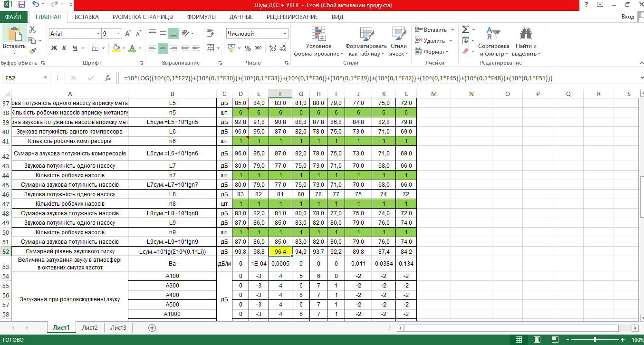This screenshot has height=345, width=644.
Task: Click the Вход sign-in link
Action: click(x=628, y=16)
